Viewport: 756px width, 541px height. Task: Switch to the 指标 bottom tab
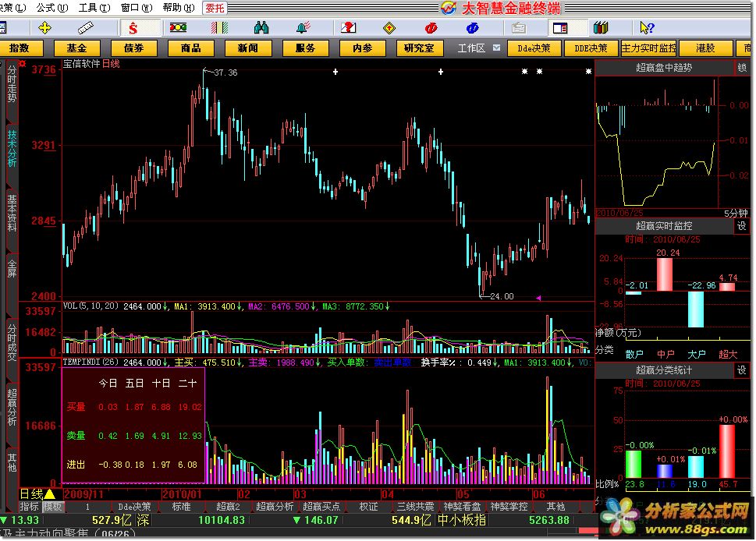click(29, 507)
